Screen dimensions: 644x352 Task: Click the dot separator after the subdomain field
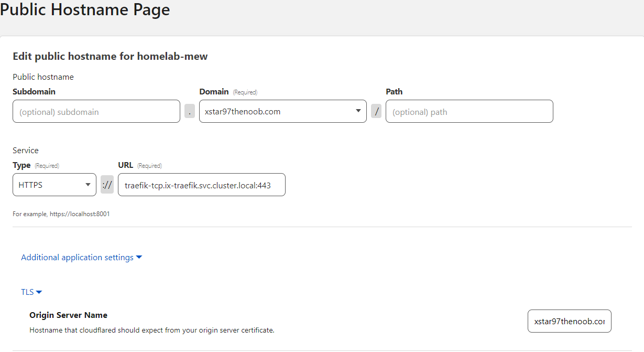[x=189, y=111]
